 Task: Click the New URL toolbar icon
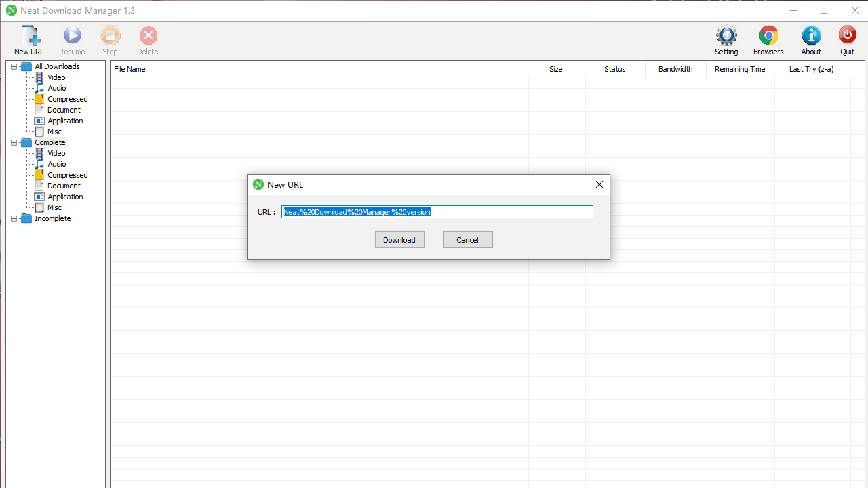click(x=28, y=40)
